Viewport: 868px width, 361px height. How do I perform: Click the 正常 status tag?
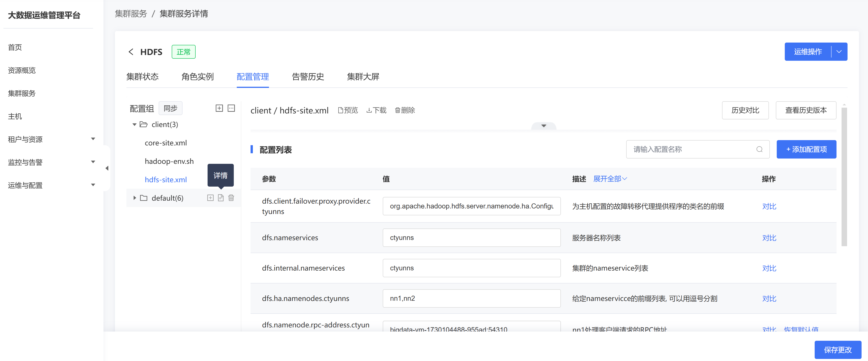[x=184, y=52]
